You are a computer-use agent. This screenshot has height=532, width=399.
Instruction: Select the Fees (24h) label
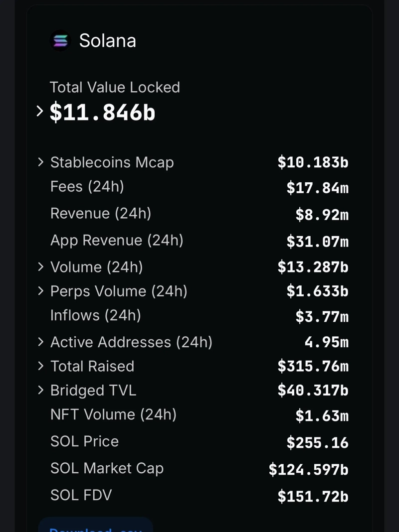pos(87,186)
